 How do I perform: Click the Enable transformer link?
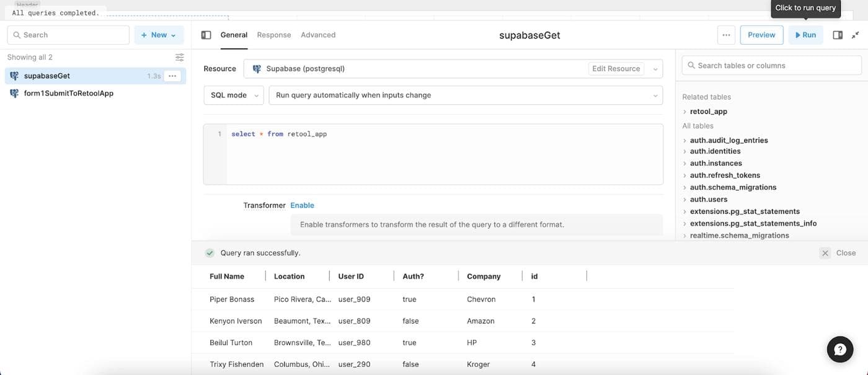(302, 205)
